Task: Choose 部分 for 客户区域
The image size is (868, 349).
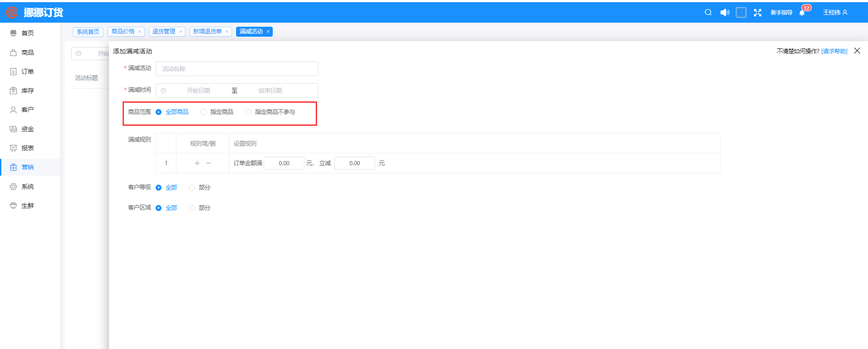Action: pyautogui.click(x=192, y=208)
